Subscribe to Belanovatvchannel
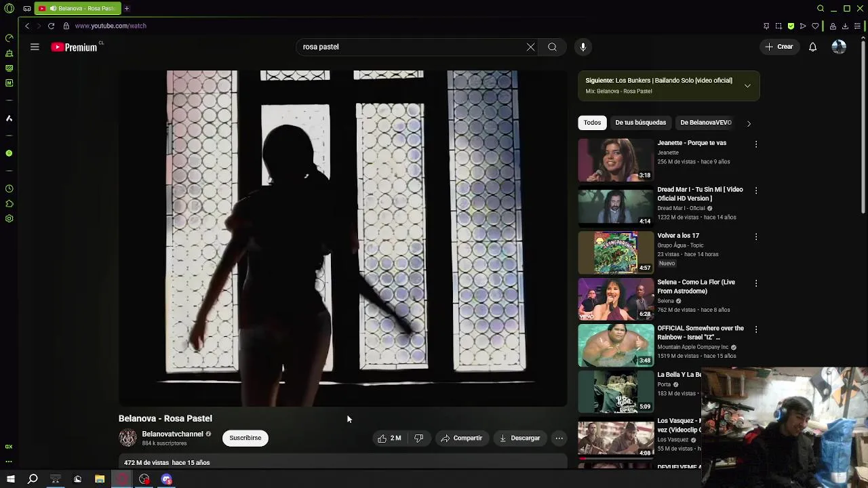Image resolution: width=868 pixels, height=488 pixels. (x=245, y=438)
